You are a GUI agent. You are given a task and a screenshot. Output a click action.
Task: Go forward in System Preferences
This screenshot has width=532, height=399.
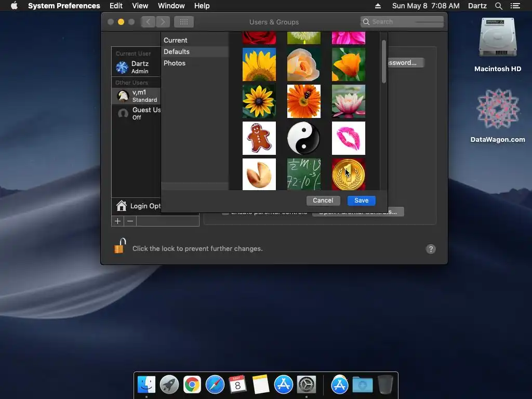tap(163, 22)
